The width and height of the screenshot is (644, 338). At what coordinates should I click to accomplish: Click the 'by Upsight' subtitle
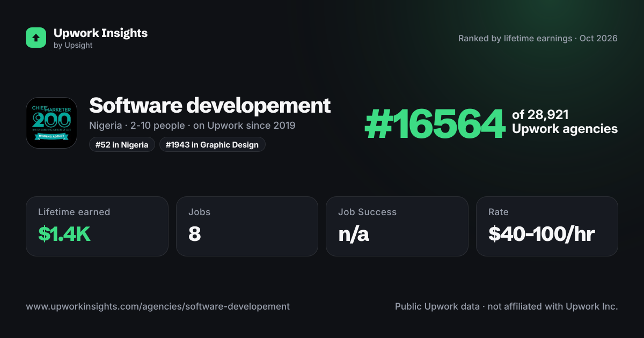click(x=73, y=46)
